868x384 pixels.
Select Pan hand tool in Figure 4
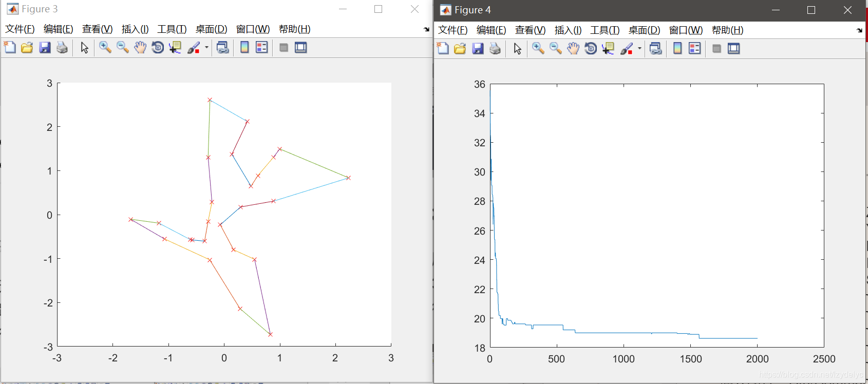(573, 49)
